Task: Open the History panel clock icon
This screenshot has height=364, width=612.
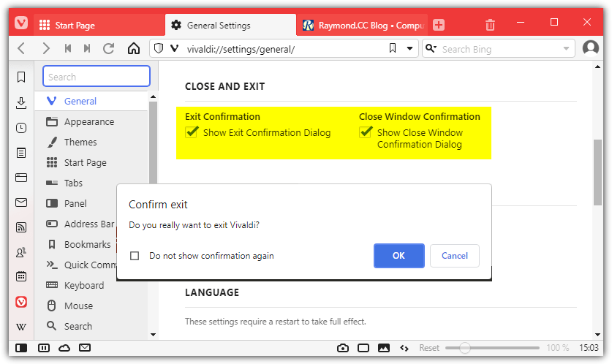Action: click(x=21, y=128)
